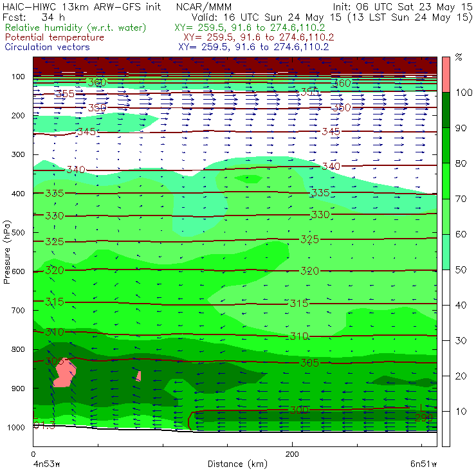
Task: Select the 'Pressure (hPa)' y-axis label
Action: (x=7, y=252)
